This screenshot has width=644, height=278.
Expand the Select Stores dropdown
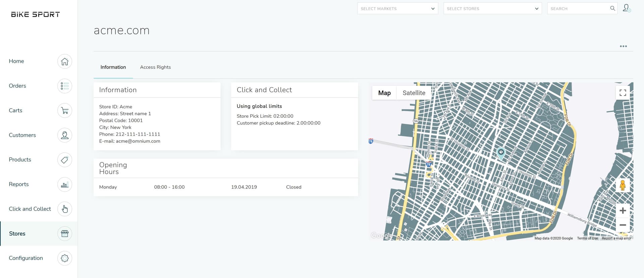(493, 8)
